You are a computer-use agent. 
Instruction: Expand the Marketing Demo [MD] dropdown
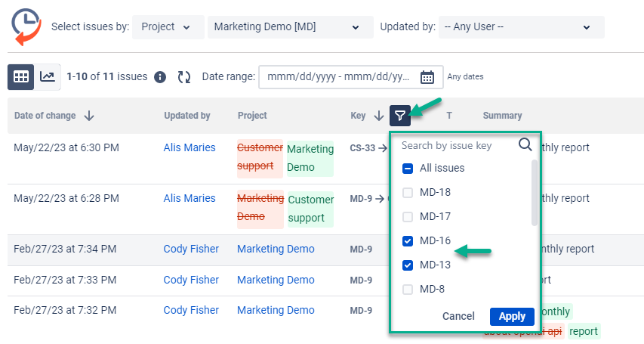point(288,27)
